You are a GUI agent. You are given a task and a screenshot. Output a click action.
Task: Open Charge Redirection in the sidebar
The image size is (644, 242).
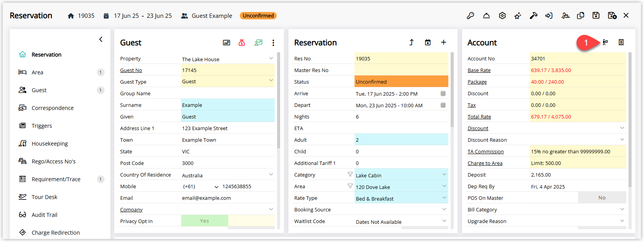(x=56, y=233)
